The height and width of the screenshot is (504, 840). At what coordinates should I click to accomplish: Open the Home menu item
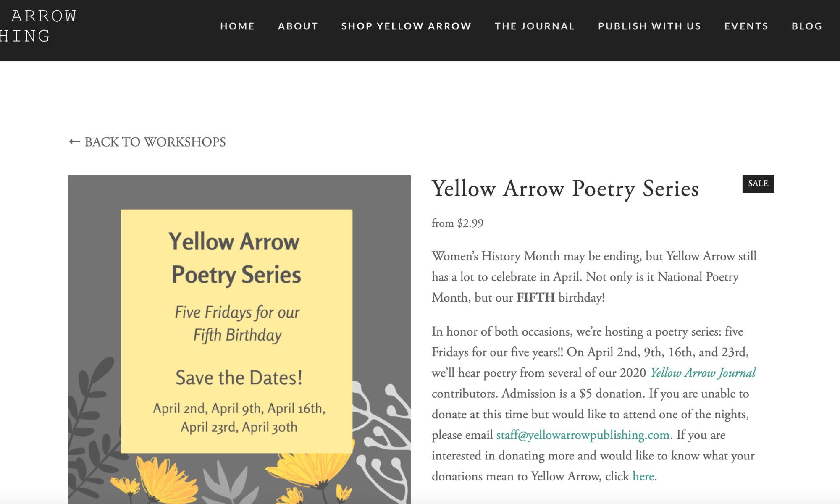click(x=237, y=26)
